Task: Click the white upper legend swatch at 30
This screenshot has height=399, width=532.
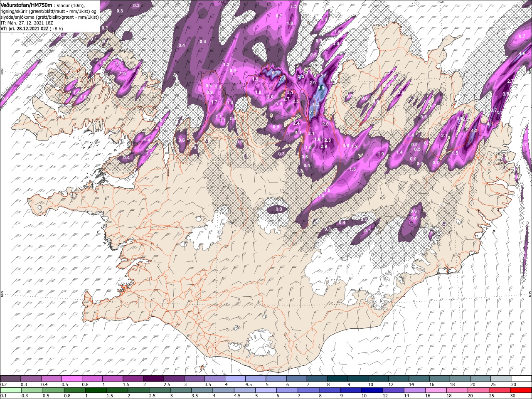Action: [521, 379]
